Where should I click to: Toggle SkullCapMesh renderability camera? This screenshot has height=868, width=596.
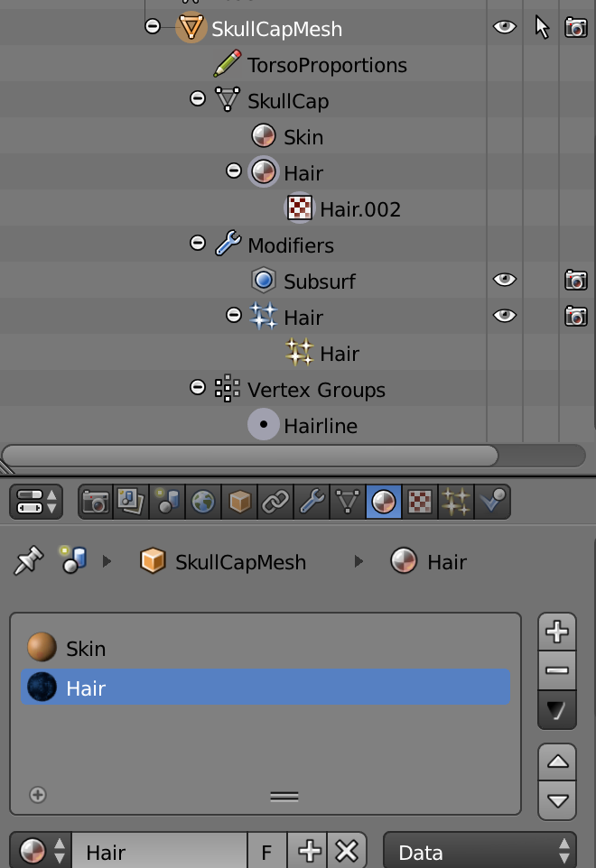[576, 27]
